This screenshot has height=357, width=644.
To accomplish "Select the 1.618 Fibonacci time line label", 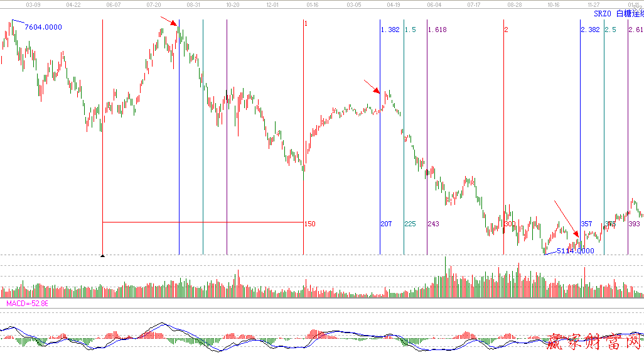I will pyautogui.click(x=437, y=30).
